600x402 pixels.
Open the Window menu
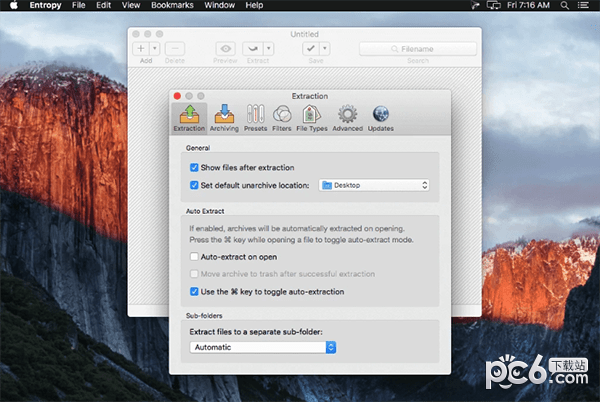point(219,5)
